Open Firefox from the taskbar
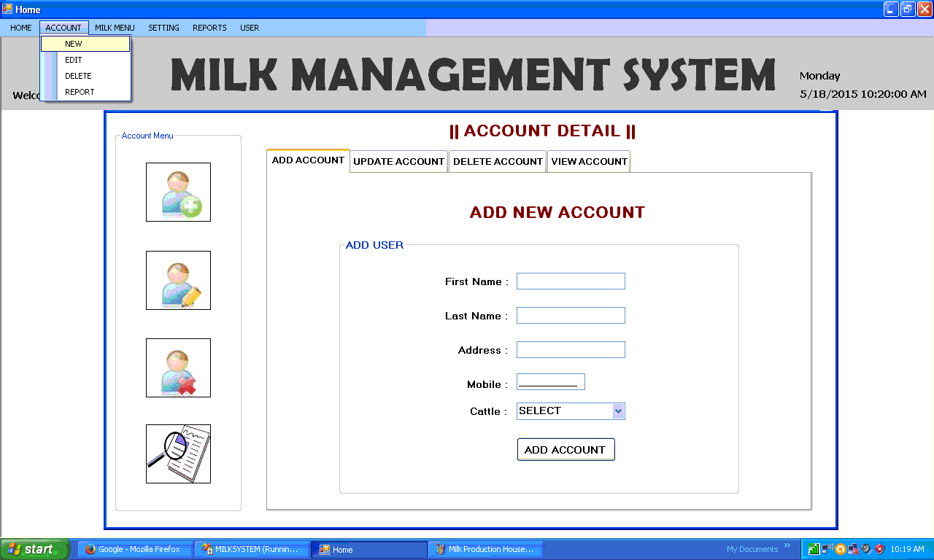This screenshot has width=934, height=560. coord(133,549)
